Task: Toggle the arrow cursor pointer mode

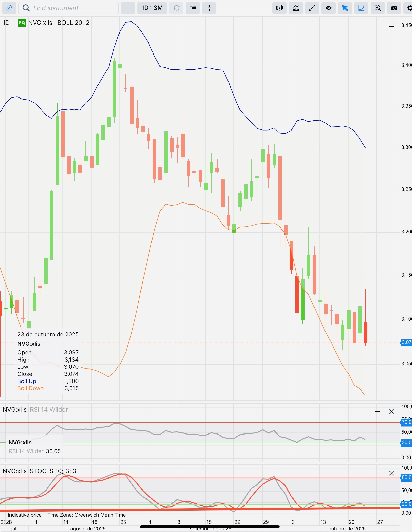Action: [345, 8]
